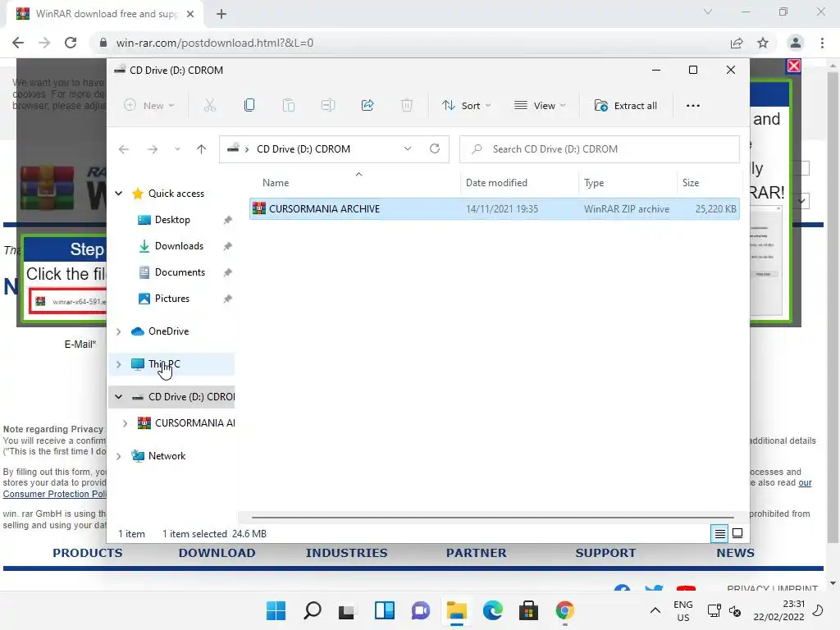Go up one folder level arrow
Image resolution: width=840 pixels, height=630 pixels.
pos(201,149)
